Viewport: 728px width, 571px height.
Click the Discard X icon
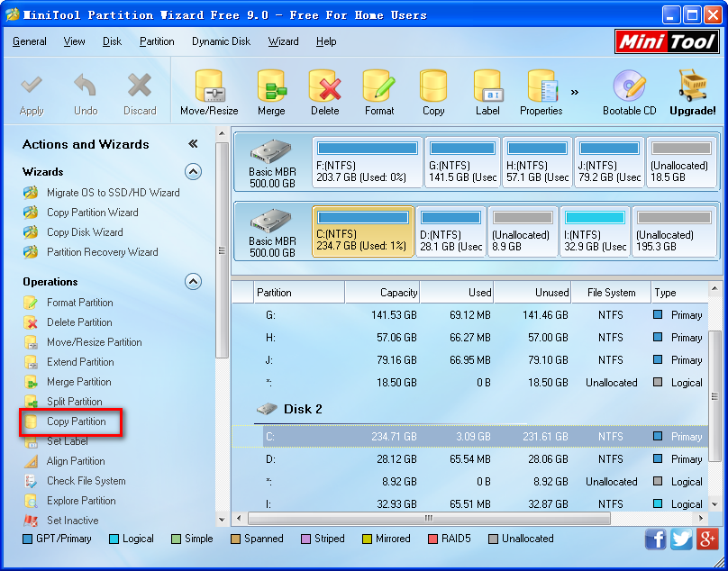(140, 86)
